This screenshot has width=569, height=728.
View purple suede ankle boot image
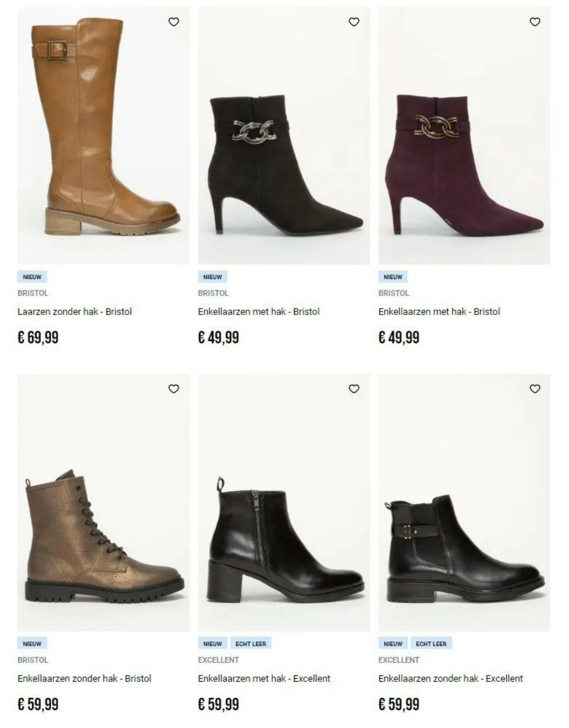pyautogui.click(x=464, y=136)
